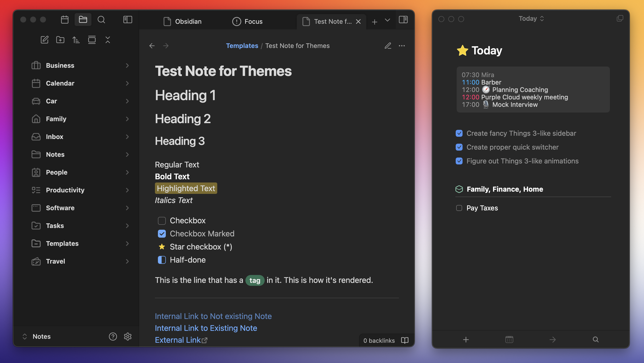
Task: Toggle the right sidebar icon in Obsidian
Action: (403, 20)
